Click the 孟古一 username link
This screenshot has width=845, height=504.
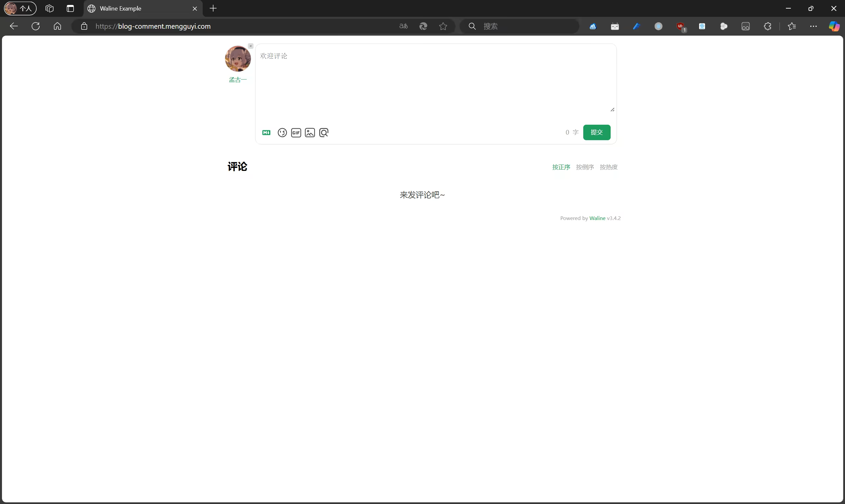(x=238, y=80)
